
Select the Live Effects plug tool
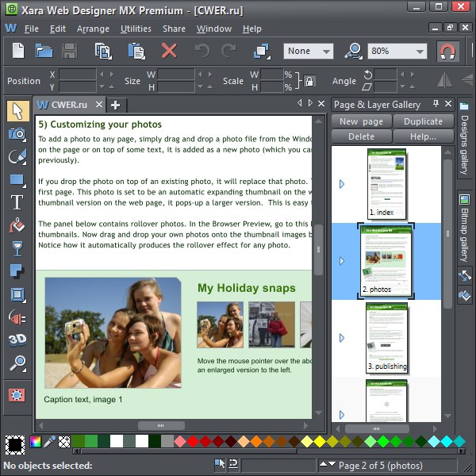tap(17, 317)
